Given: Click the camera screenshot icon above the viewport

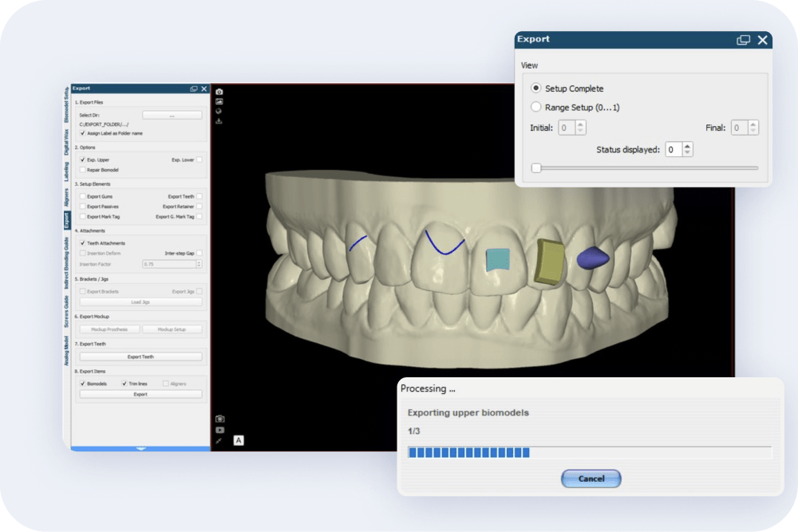Looking at the screenshot, I should [x=219, y=92].
